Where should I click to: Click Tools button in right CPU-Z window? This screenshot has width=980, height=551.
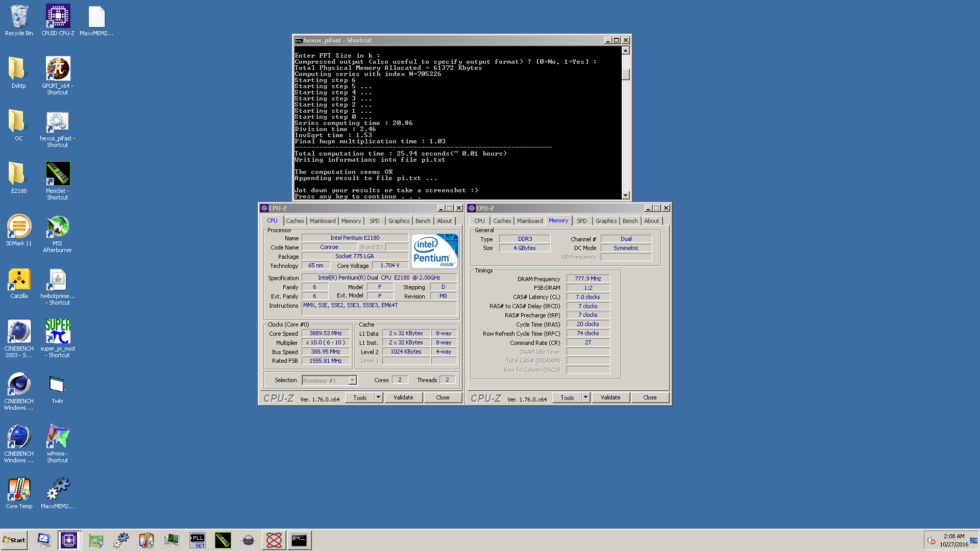click(x=567, y=397)
